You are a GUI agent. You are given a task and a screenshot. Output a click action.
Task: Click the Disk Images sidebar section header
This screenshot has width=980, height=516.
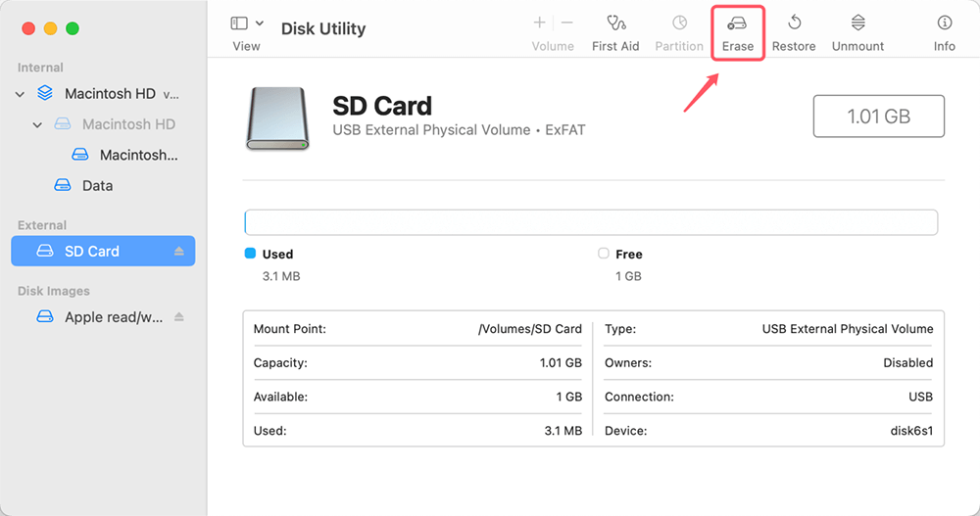point(54,291)
